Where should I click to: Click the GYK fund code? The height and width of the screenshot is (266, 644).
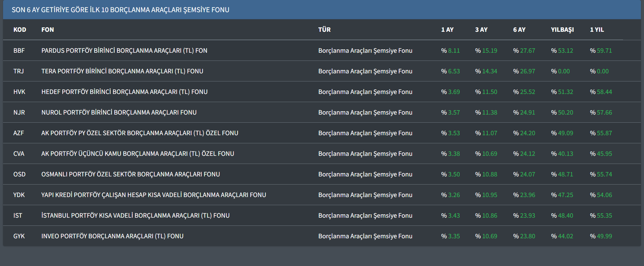coord(19,236)
